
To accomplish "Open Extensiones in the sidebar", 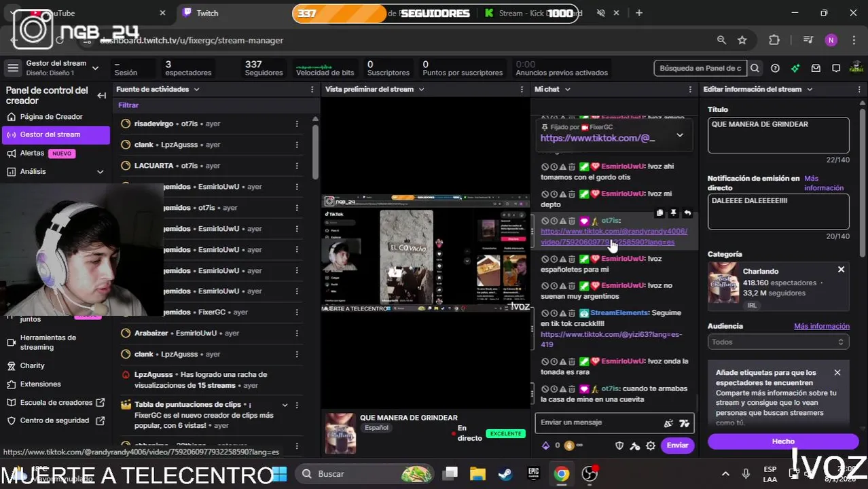I will click(x=40, y=384).
